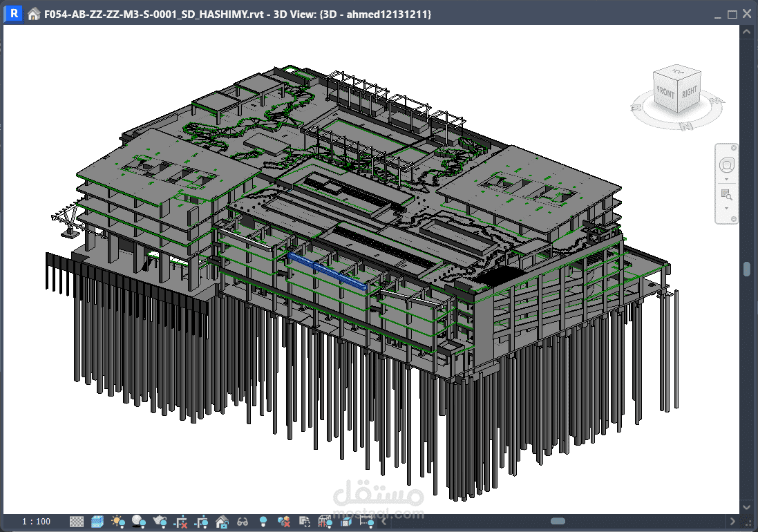Show the Rendering dialog teapot icon
Viewport: 758px width, 532px height.
pos(160,522)
